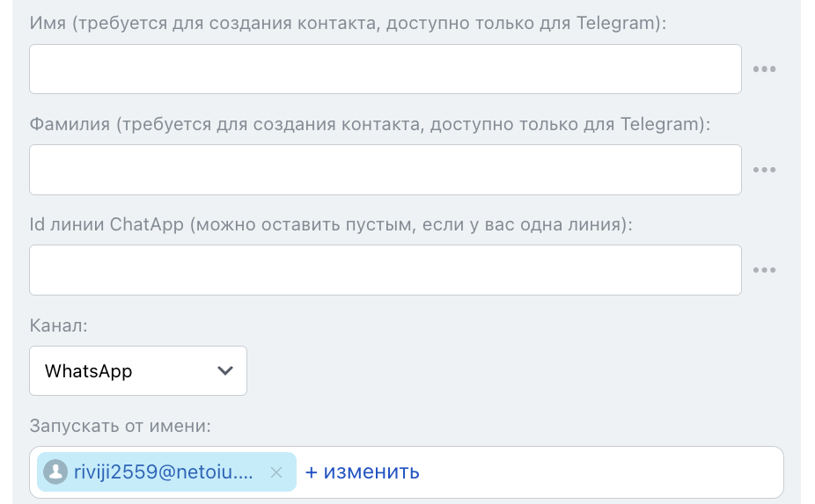Remove the riviji2559@netoiu user chip with the X
Screen dimensions: 815x504
point(276,472)
